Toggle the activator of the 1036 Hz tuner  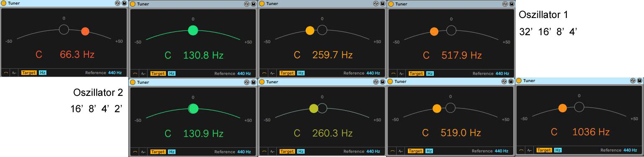[519, 81]
